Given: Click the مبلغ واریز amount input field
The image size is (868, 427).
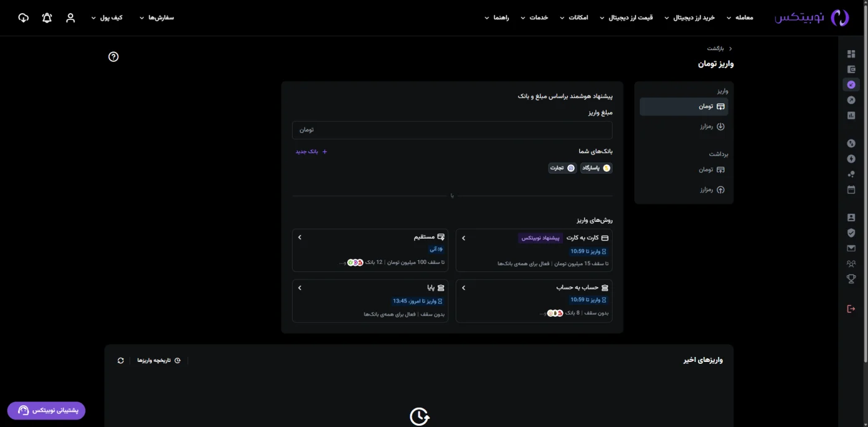Looking at the screenshot, I should coord(452,130).
